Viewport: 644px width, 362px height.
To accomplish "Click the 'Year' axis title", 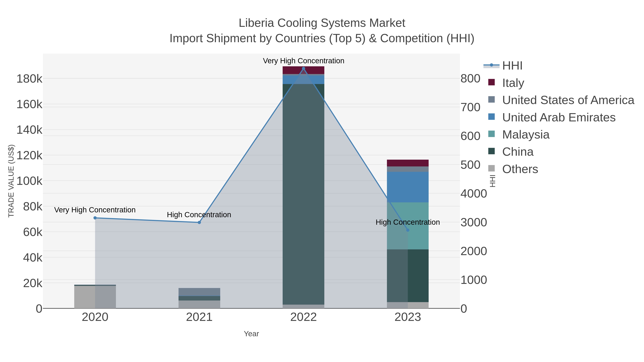I will [251, 334].
